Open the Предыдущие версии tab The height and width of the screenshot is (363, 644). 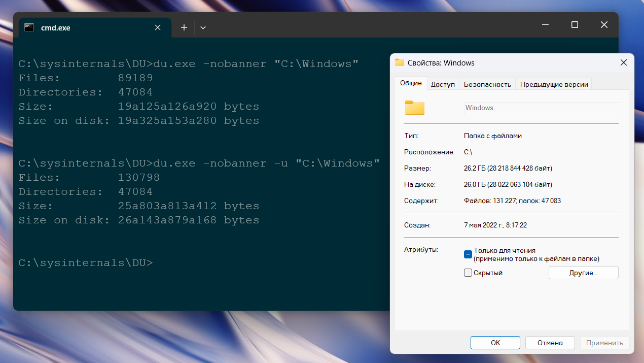coord(554,84)
